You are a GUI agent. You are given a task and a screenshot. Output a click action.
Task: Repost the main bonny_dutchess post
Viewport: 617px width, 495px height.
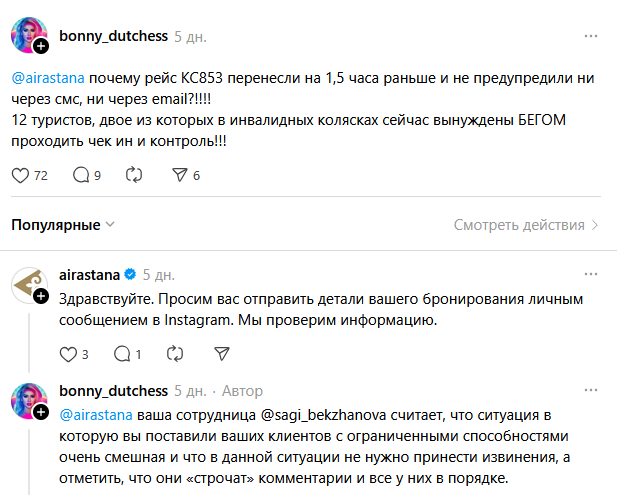click(x=133, y=175)
